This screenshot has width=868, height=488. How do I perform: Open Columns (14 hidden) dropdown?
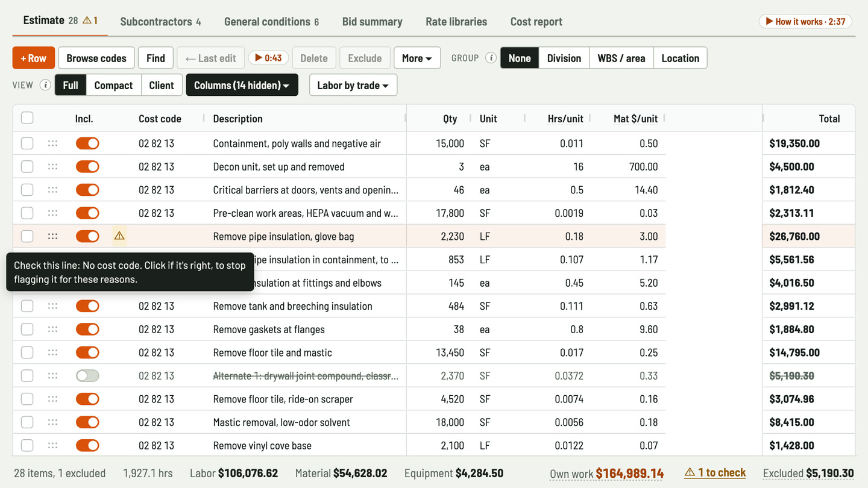[x=242, y=85]
